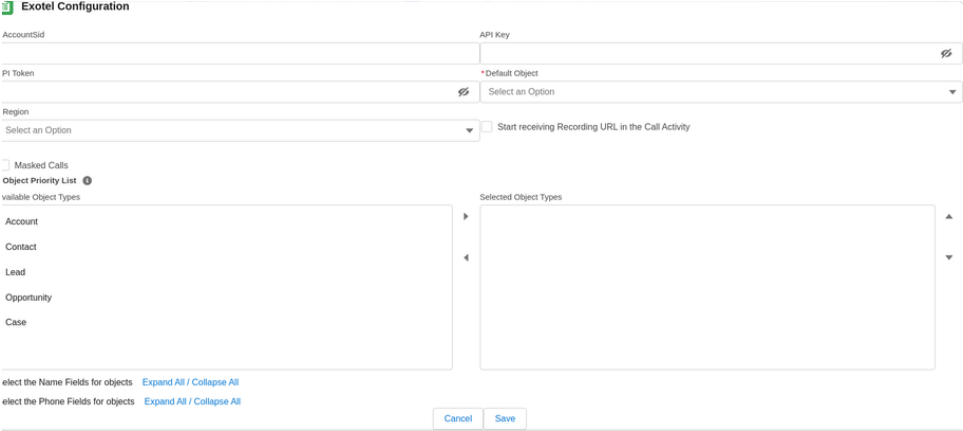Click Expand All / Collapse All for Name Fields
The width and height of the screenshot is (963, 431).
click(190, 382)
